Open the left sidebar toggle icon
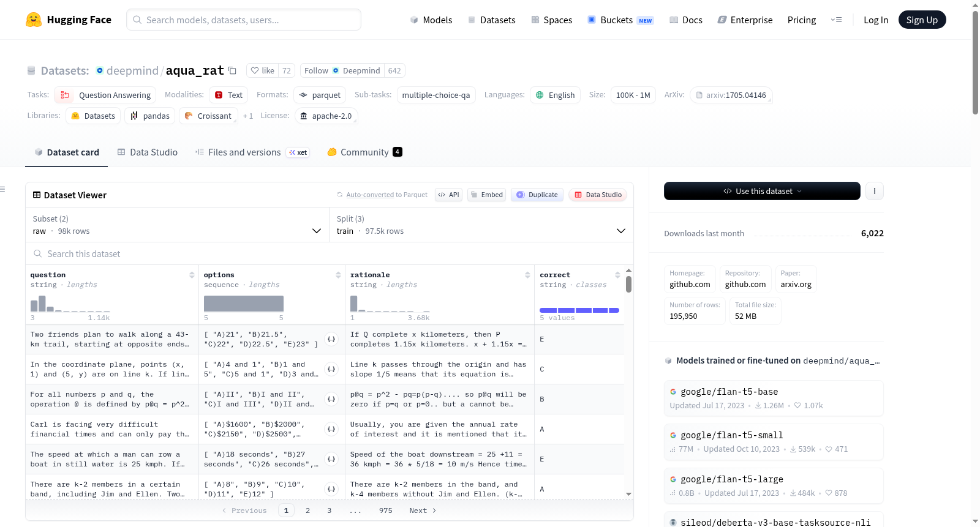 3,190
